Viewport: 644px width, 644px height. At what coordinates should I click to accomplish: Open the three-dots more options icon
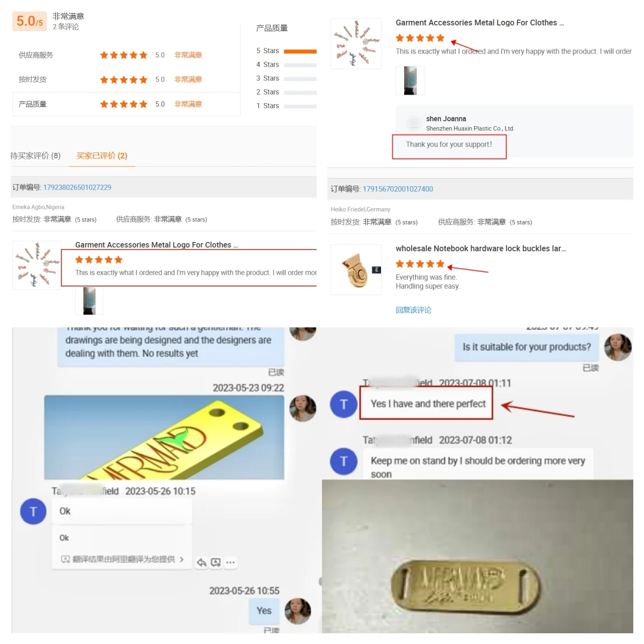tap(230, 562)
